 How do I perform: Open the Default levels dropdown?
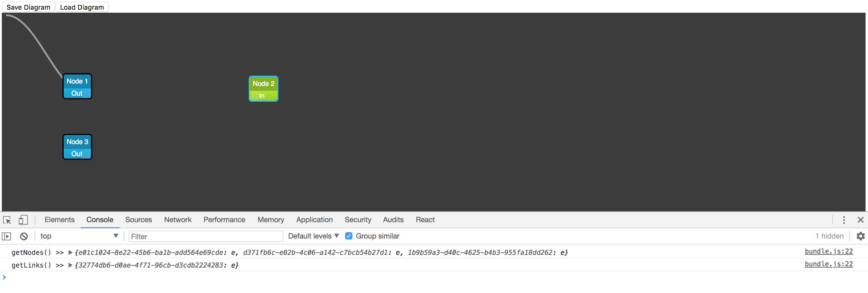point(312,236)
